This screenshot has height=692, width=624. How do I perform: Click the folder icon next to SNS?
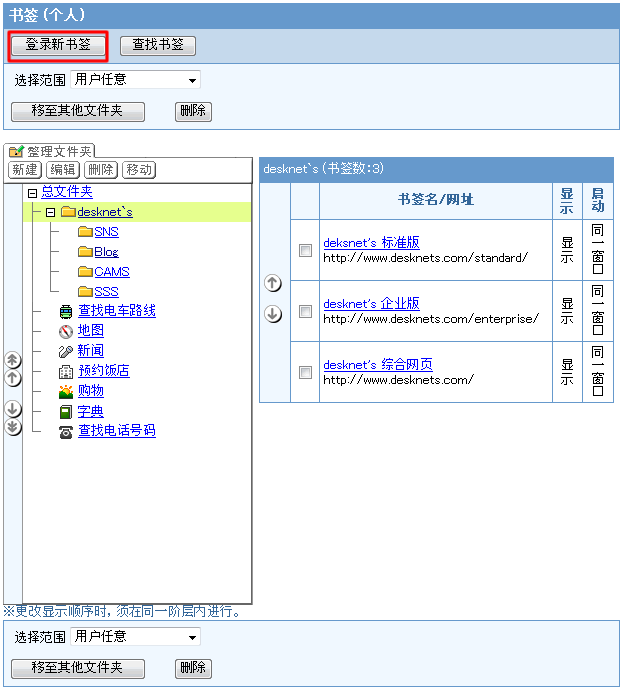pyautogui.click(x=85, y=232)
